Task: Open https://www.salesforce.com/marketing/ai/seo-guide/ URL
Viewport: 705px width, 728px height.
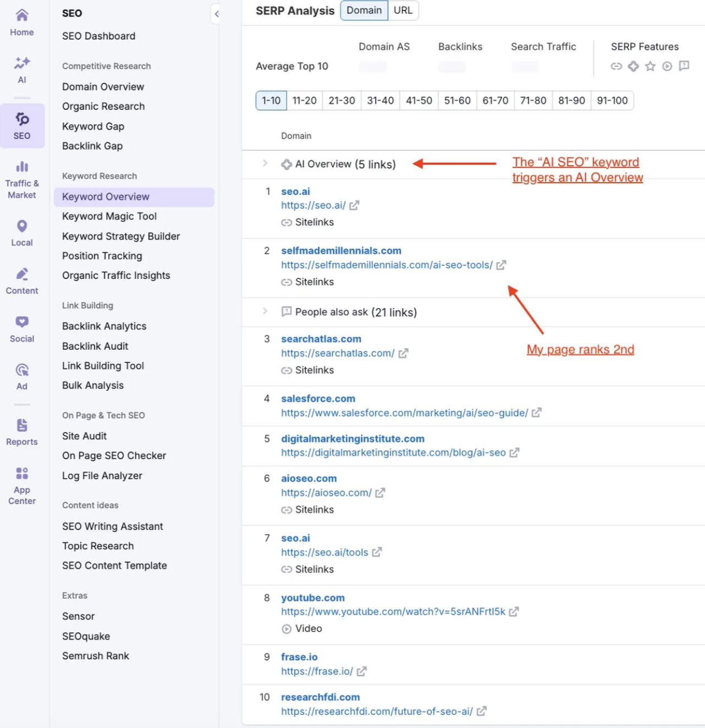Action: pos(405,412)
